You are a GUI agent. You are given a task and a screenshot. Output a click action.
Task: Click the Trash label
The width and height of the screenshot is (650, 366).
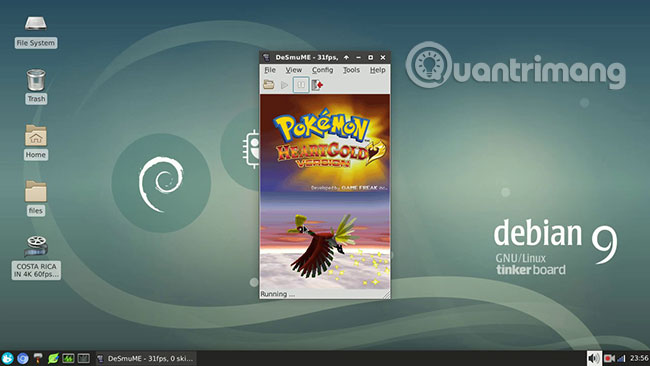tap(36, 99)
